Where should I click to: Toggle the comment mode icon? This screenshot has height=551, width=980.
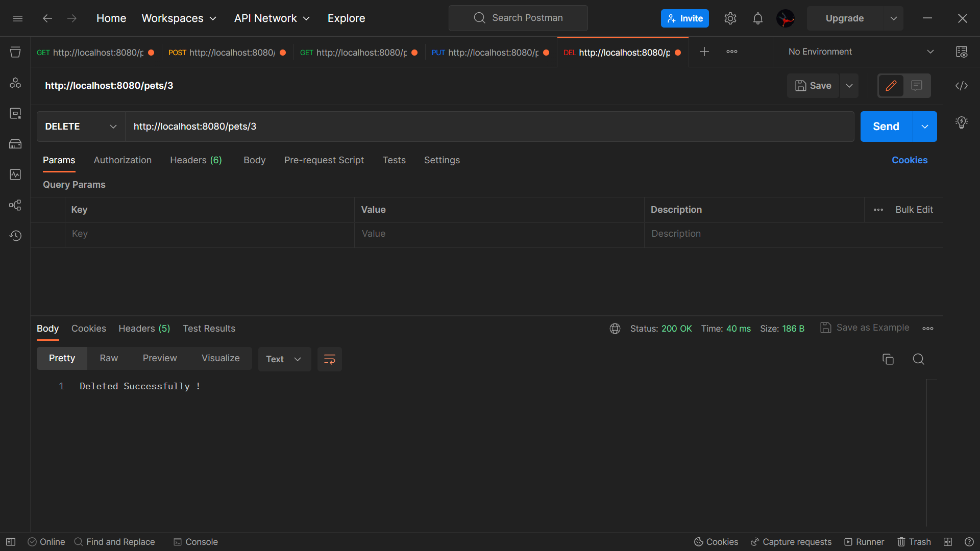tap(917, 86)
